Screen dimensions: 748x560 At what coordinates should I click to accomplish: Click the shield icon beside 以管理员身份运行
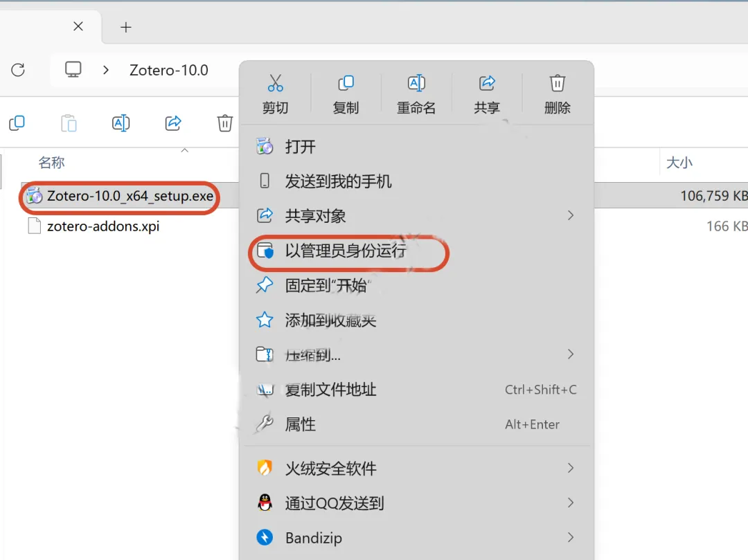265,251
